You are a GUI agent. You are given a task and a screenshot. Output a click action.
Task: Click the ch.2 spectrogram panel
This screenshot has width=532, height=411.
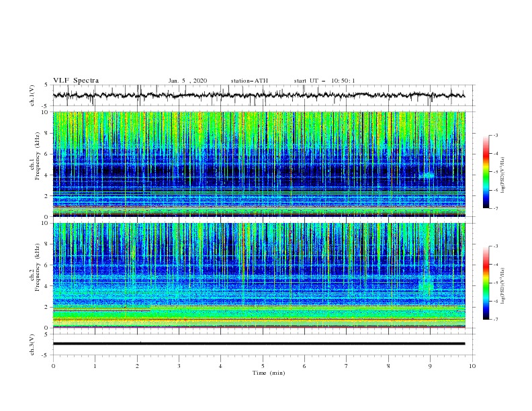[259, 275]
